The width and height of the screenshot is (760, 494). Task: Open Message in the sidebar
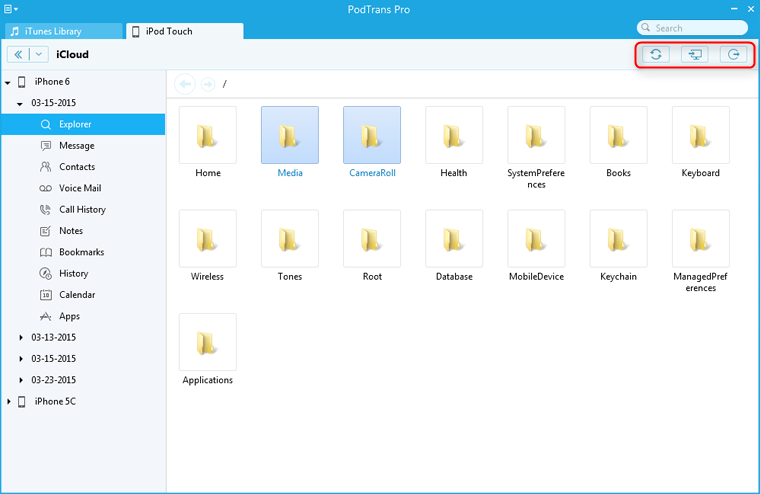pos(76,146)
